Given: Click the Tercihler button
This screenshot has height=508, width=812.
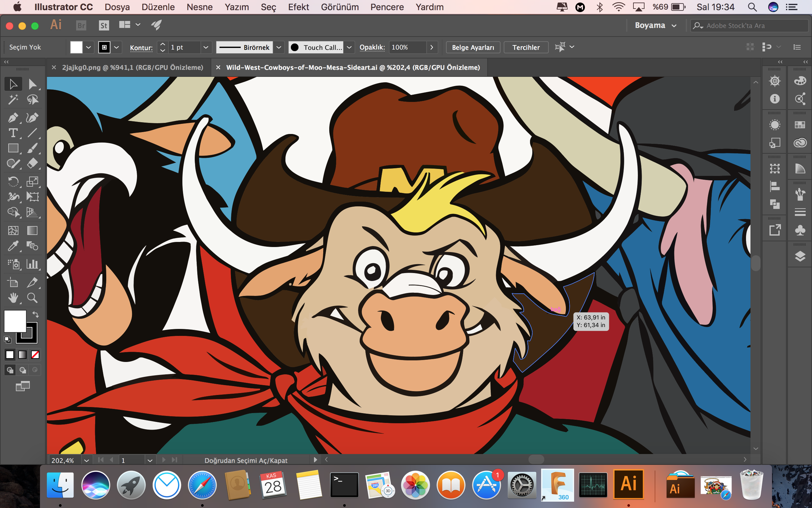Looking at the screenshot, I should tap(526, 47).
